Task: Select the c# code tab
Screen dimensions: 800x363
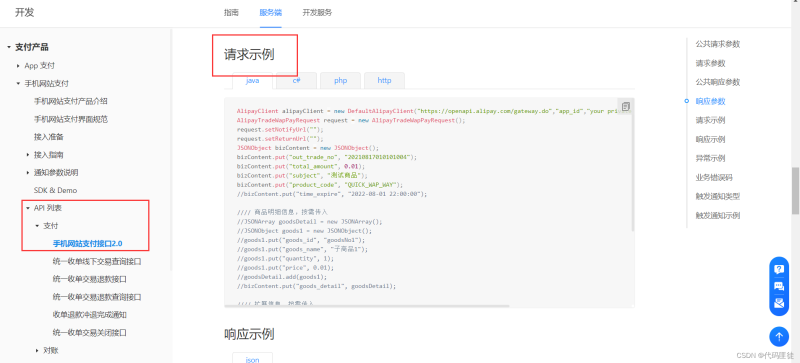Action: point(296,81)
